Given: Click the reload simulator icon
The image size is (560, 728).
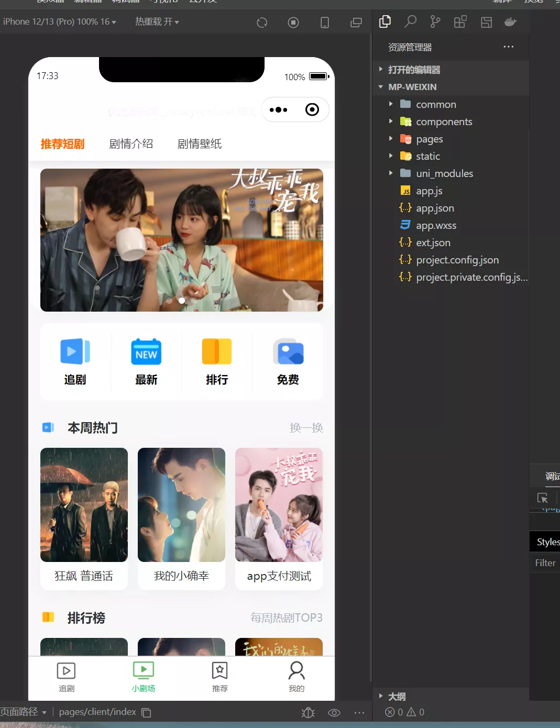Looking at the screenshot, I should pos(262,23).
